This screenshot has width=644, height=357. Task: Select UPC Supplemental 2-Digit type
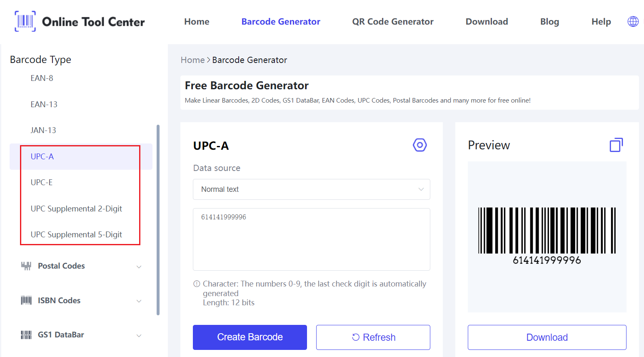pos(76,209)
